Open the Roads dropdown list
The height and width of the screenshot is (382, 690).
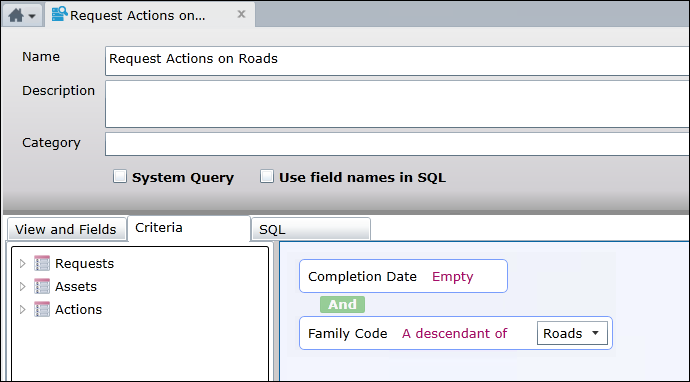[572, 333]
